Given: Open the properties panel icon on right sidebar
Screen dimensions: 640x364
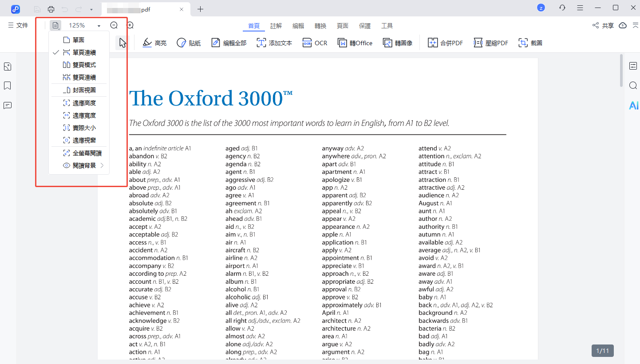Looking at the screenshot, I should pyautogui.click(x=633, y=66).
